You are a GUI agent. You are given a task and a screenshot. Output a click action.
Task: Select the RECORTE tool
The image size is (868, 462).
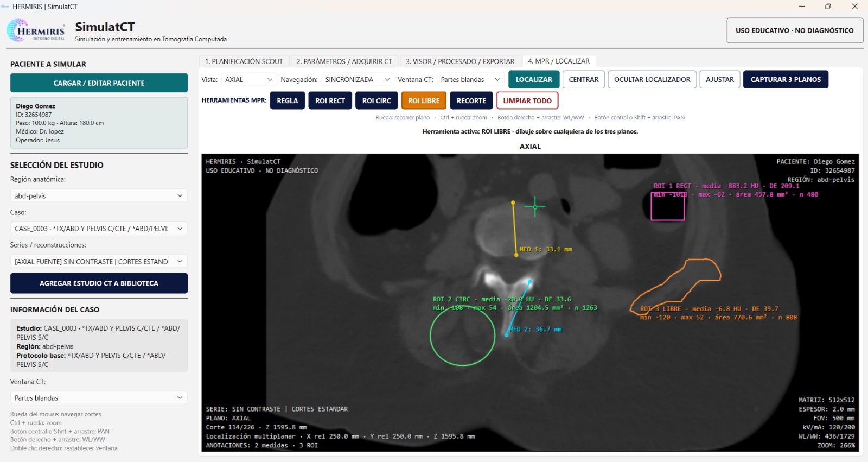tap(471, 100)
